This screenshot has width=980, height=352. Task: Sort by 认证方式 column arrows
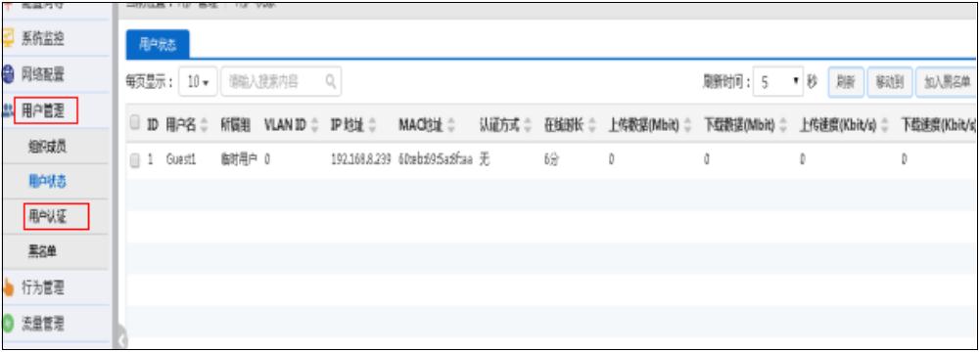529,125
